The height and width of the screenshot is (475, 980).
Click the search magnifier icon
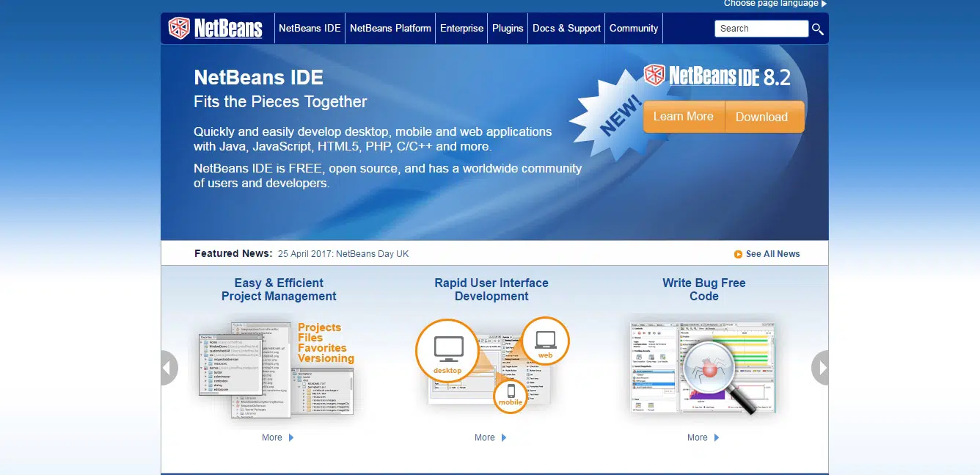[x=817, y=29]
